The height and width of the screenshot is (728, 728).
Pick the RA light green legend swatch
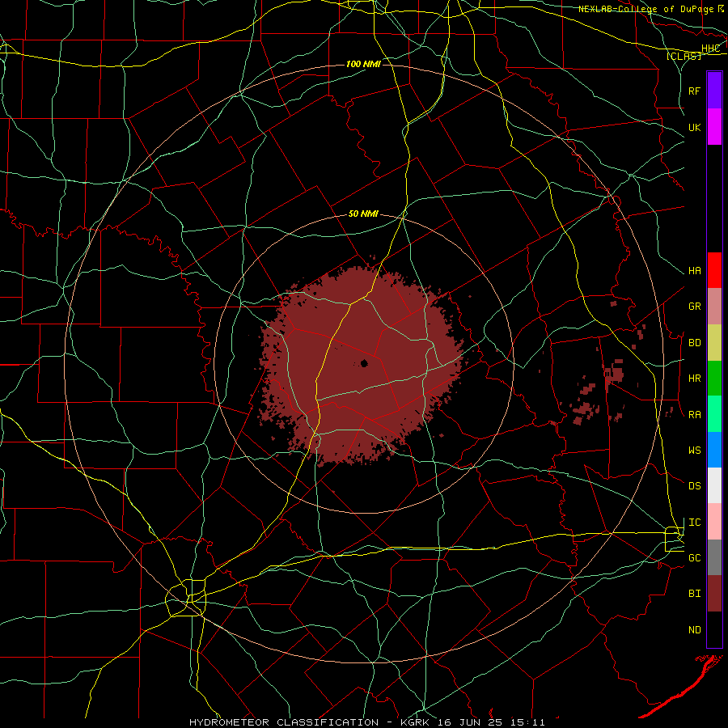click(x=714, y=414)
